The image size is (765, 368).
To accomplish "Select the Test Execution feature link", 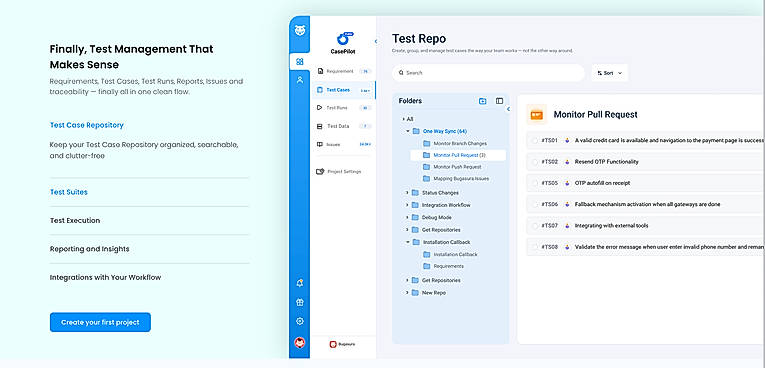I will (75, 221).
